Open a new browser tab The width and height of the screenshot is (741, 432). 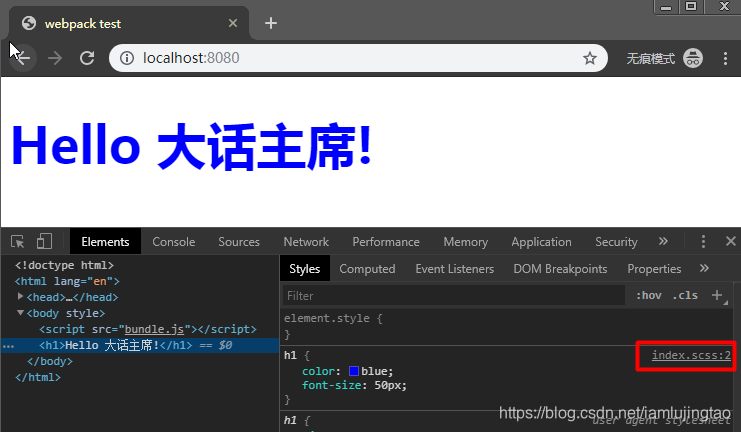[x=271, y=23]
